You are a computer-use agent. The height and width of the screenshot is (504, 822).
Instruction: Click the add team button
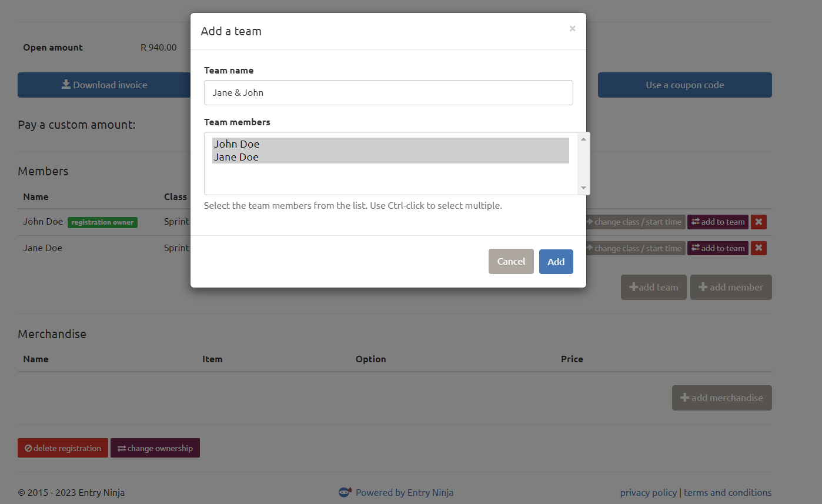pyautogui.click(x=653, y=287)
